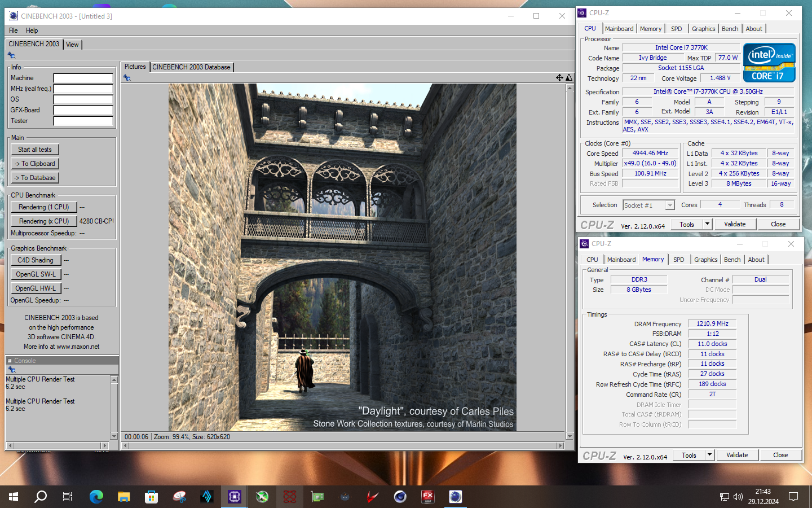Screen dimensions: 812x508
Task: Open the SPD tab in the Memory-tab CPU-Z window
Action: tap(679, 260)
